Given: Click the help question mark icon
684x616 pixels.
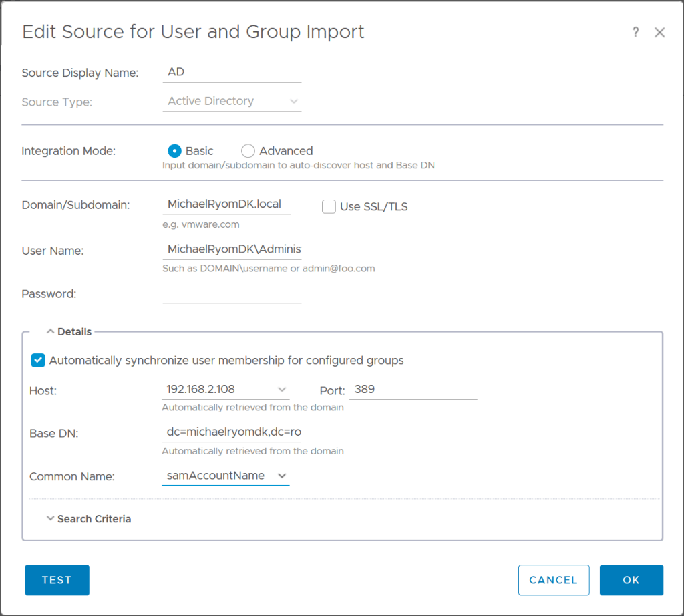Looking at the screenshot, I should coord(635,32).
